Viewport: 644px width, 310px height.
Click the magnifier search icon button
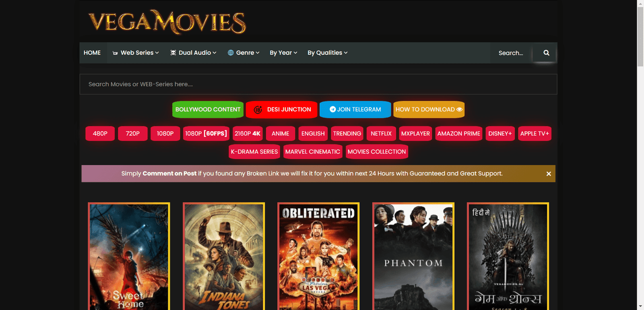coord(546,53)
